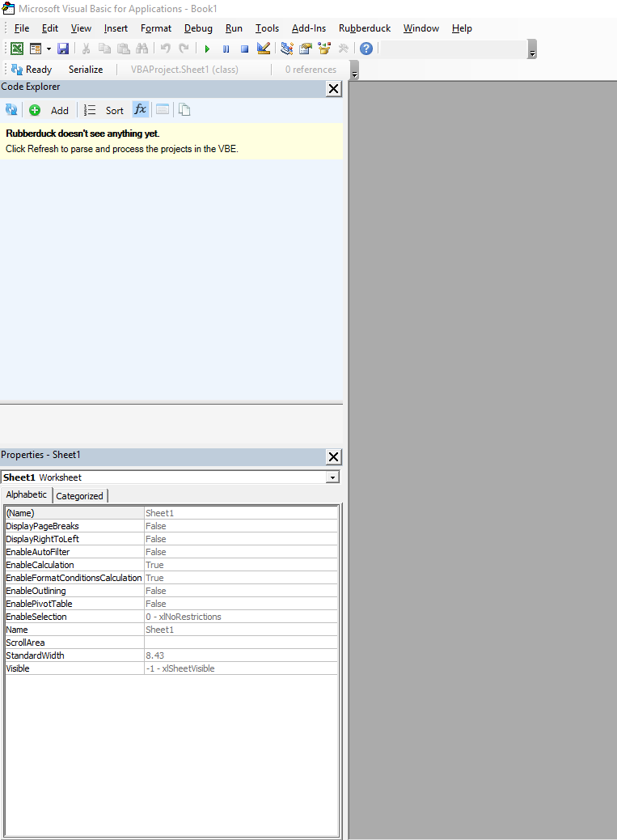Open the Tools menu

click(267, 28)
